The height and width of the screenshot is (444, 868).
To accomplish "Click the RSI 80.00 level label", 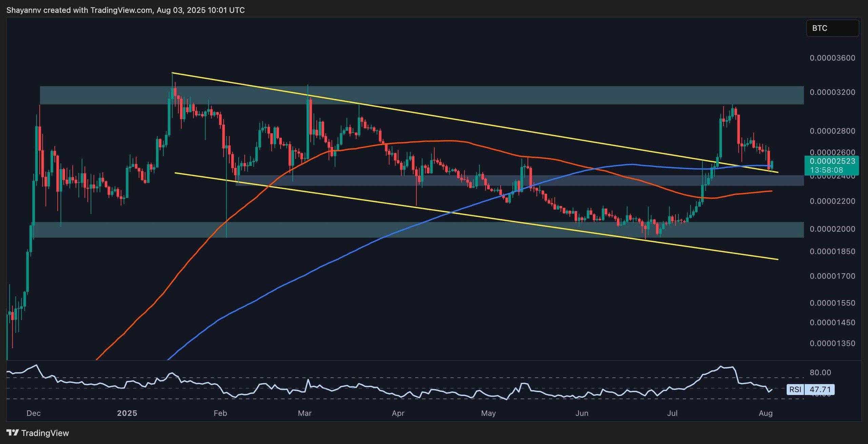I will tap(820, 372).
